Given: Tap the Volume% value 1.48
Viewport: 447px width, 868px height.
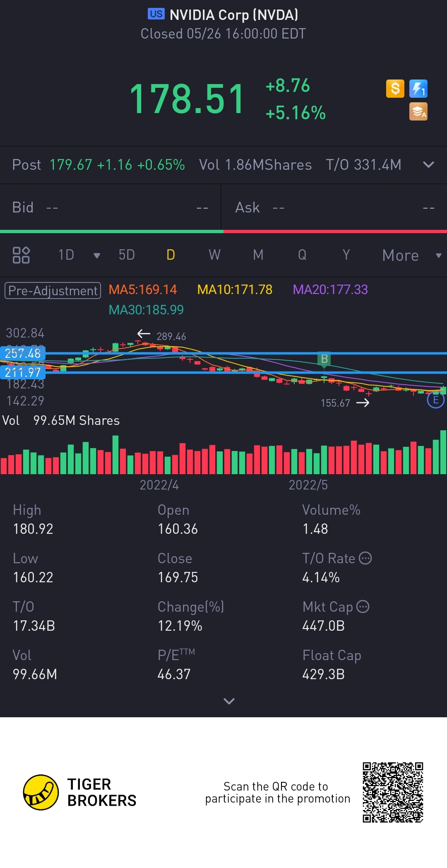Looking at the screenshot, I should 315,529.
